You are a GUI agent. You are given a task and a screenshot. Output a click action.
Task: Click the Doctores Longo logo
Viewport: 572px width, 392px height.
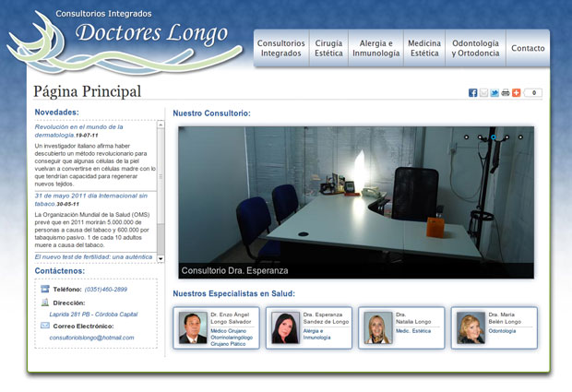coord(124,42)
